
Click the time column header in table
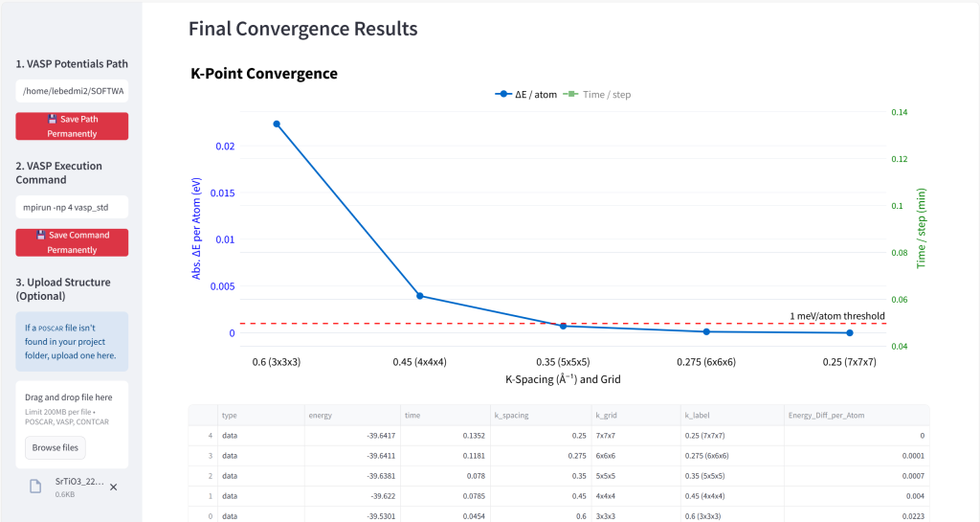[x=446, y=415]
